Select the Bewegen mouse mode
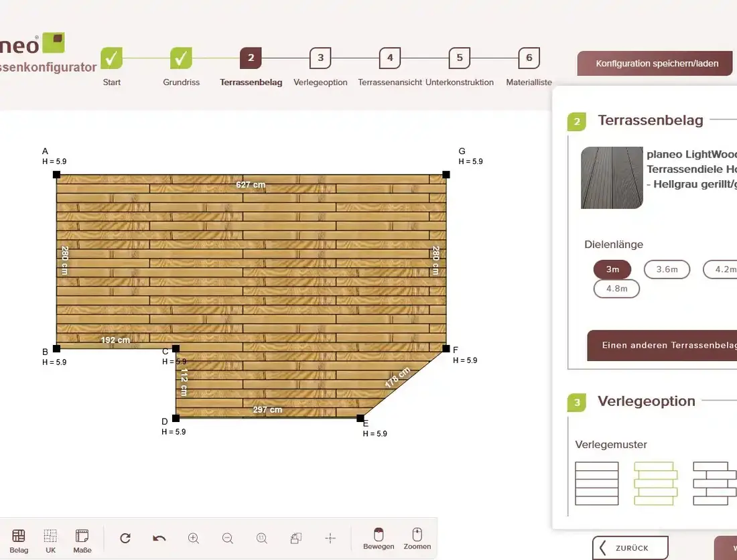This screenshot has height=560, width=737. click(x=379, y=537)
